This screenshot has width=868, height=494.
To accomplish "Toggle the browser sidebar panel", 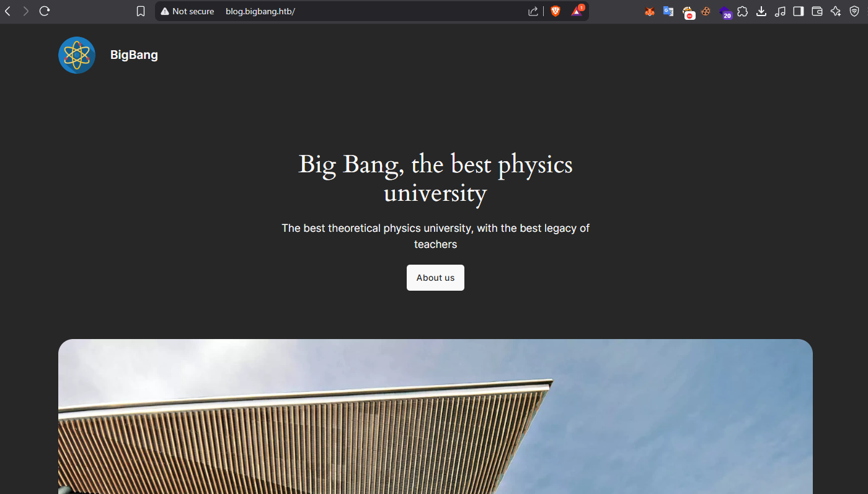I will coord(799,11).
